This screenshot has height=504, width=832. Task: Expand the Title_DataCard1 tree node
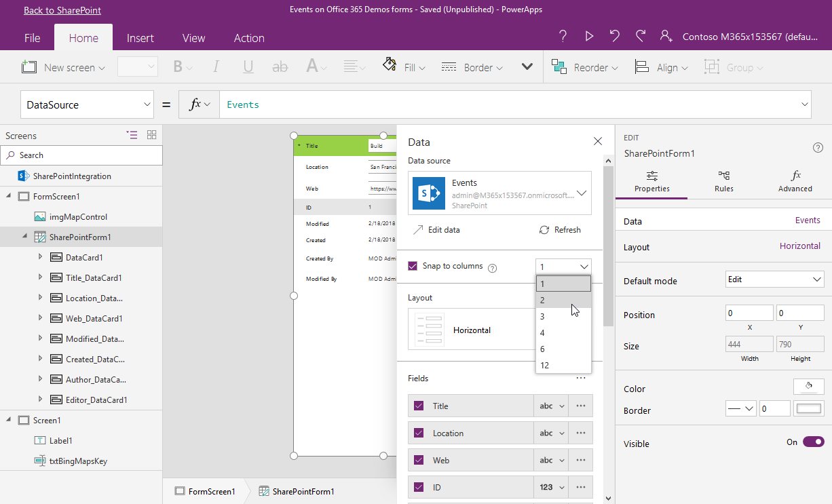[40, 277]
